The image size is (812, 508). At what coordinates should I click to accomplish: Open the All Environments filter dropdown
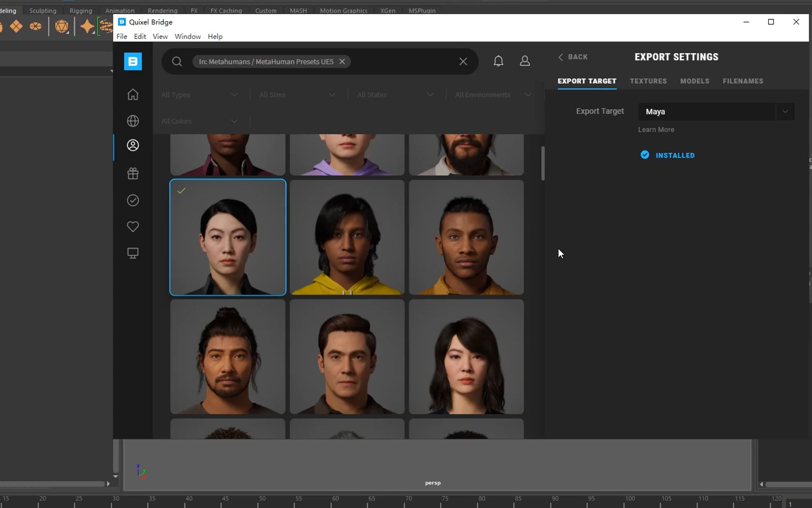tap(494, 95)
